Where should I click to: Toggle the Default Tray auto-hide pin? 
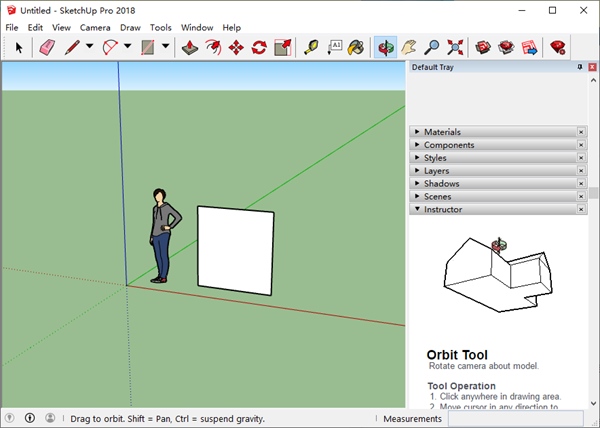580,67
